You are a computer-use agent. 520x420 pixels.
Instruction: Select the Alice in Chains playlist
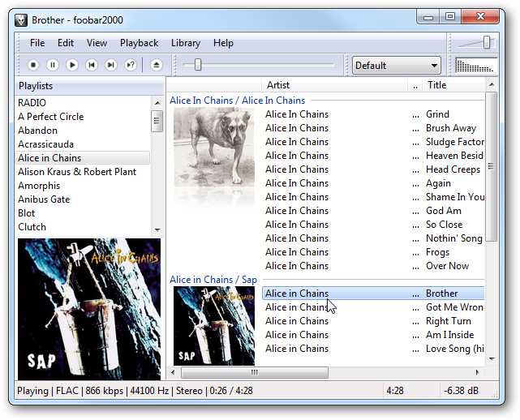(x=83, y=158)
